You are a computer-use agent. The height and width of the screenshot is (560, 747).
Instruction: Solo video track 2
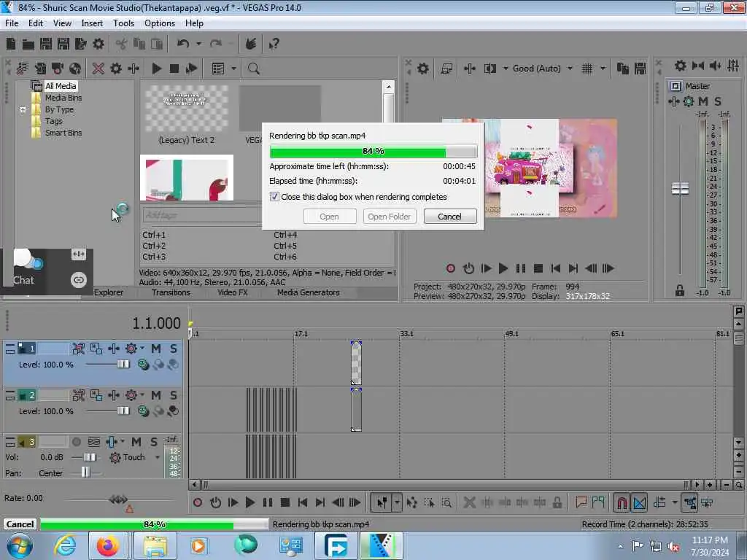click(x=174, y=396)
